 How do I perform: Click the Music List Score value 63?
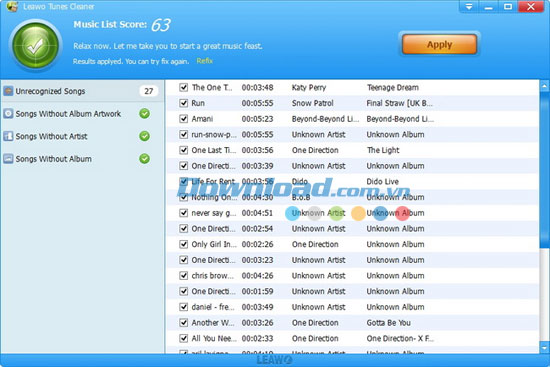pyautogui.click(x=161, y=25)
